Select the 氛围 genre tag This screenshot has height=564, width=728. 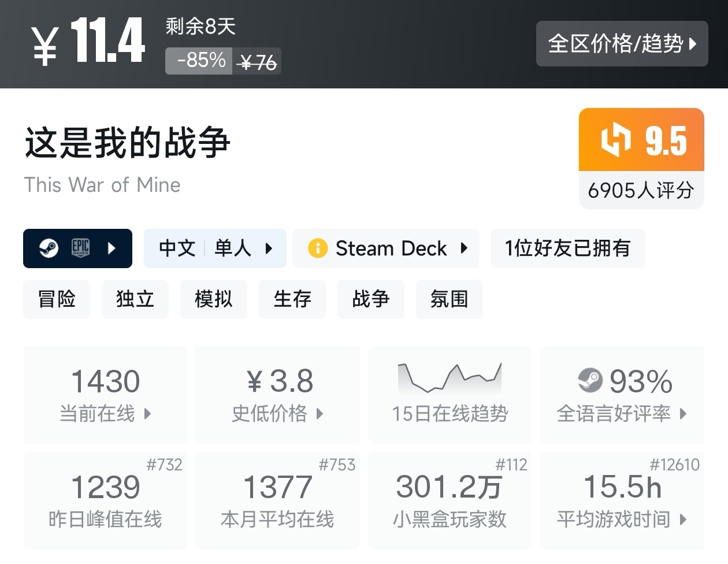tap(449, 299)
